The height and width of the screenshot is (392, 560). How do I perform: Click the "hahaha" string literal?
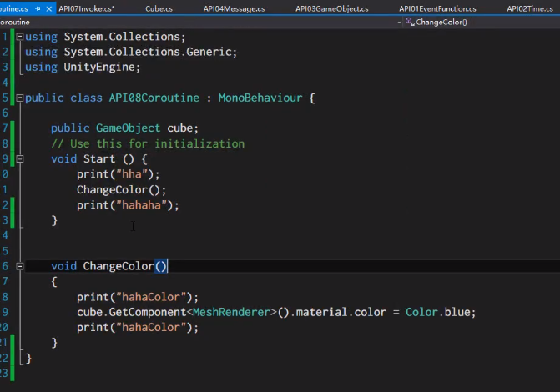tap(141, 205)
